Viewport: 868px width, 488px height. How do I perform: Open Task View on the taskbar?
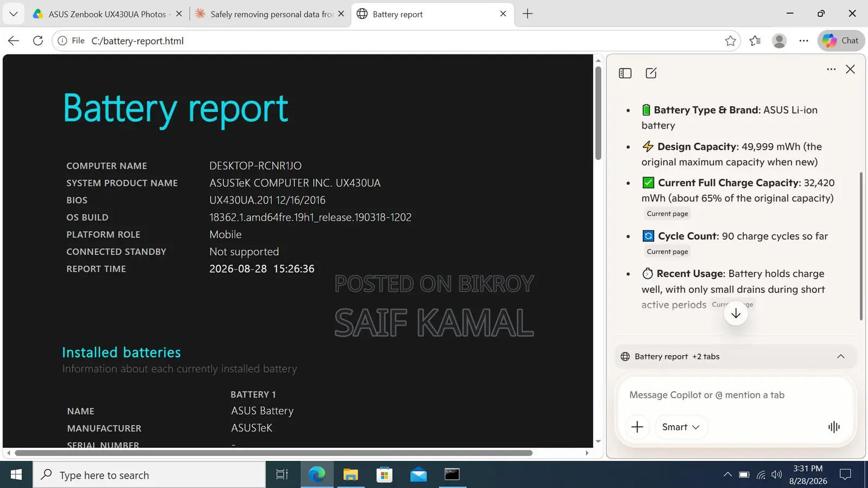282,475
